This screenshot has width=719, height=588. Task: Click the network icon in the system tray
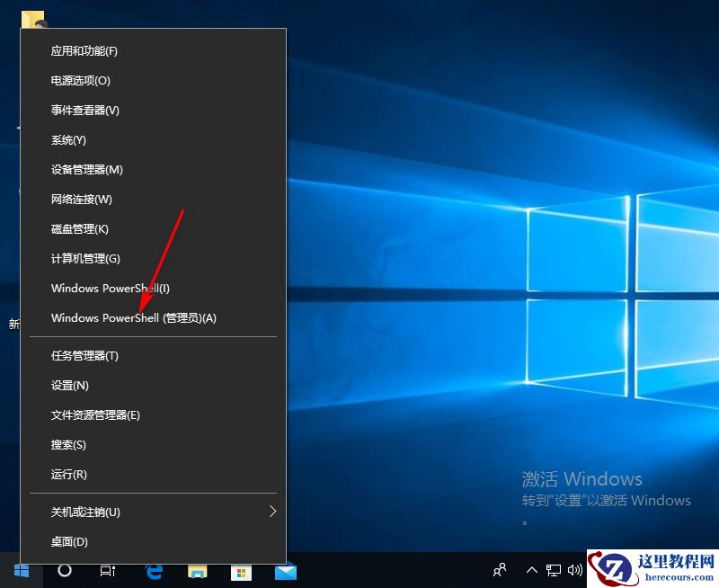pyautogui.click(x=553, y=570)
